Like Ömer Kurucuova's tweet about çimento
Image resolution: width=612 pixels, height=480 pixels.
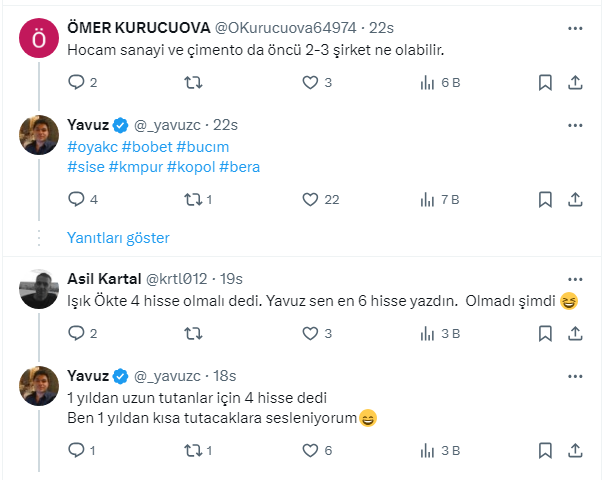(x=309, y=83)
